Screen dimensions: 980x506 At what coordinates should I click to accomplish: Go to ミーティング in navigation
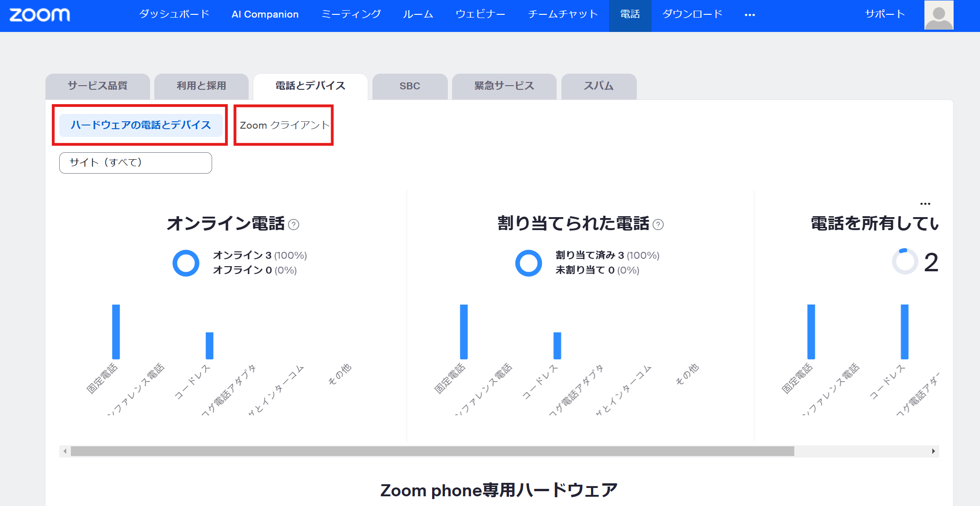351,14
